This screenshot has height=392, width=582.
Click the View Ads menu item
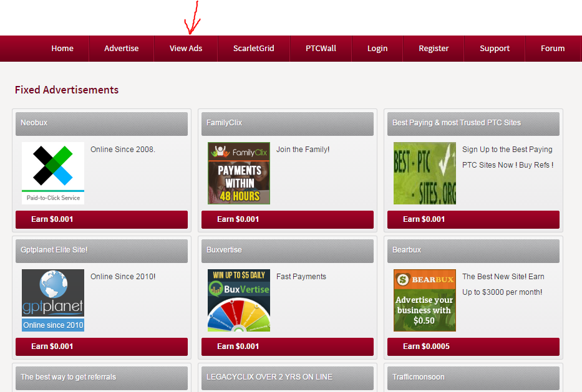(185, 48)
